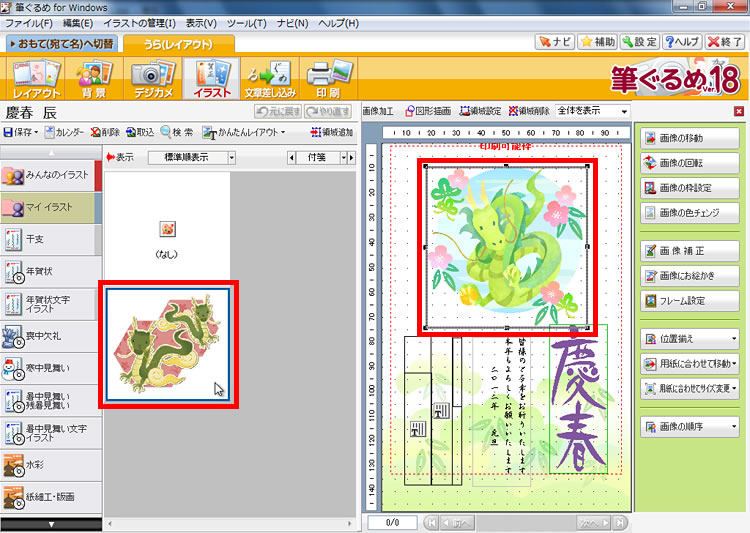Open 設定 settings
This screenshot has width=750, height=533.
pyautogui.click(x=640, y=42)
